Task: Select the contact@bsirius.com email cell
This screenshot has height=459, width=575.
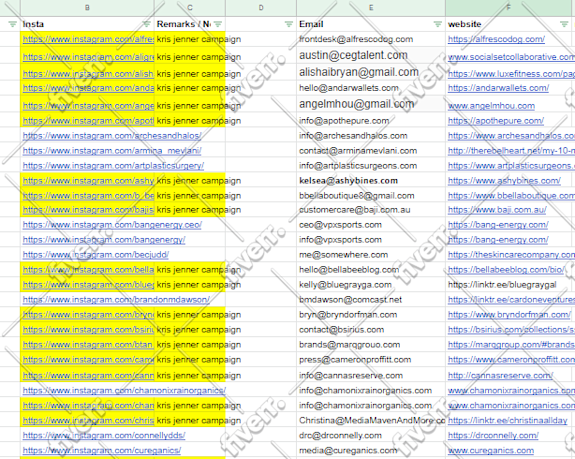Action: pyautogui.click(x=371, y=330)
